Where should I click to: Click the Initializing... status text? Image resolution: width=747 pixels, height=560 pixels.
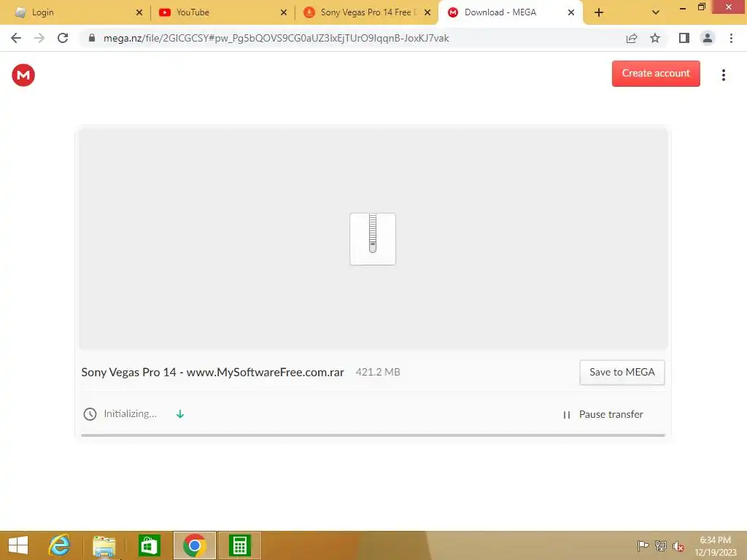tap(130, 413)
